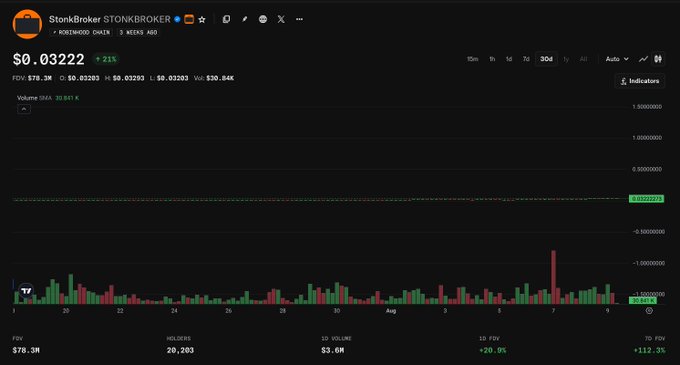Click the 1D VOLUME $3.6M stat
The width and height of the screenshot is (680, 365).
tap(337, 345)
